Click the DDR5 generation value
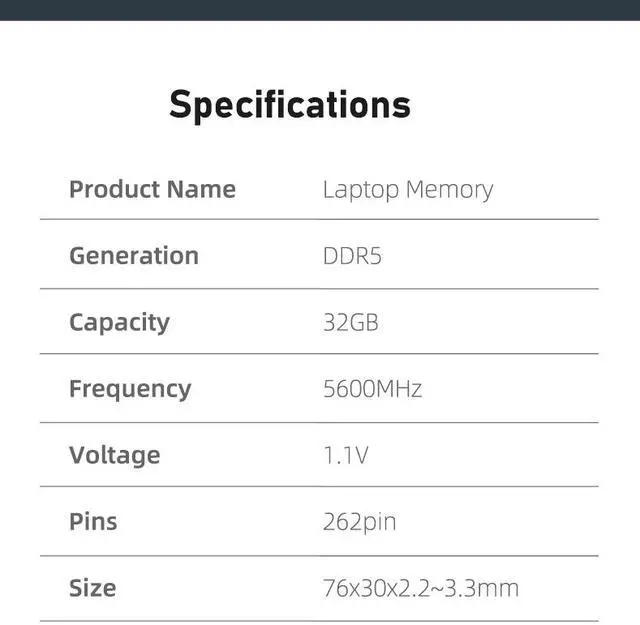The width and height of the screenshot is (640, 625). [352, 256]
